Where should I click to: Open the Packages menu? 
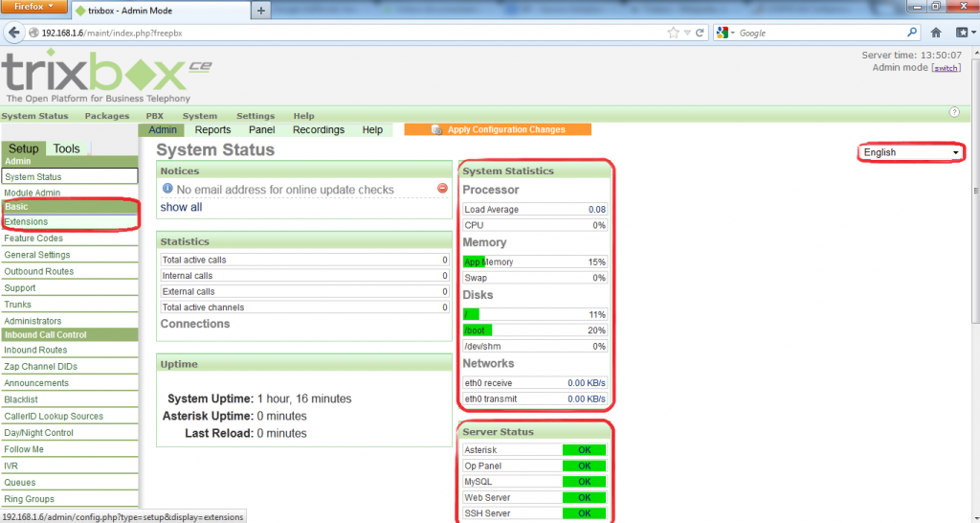107,116
